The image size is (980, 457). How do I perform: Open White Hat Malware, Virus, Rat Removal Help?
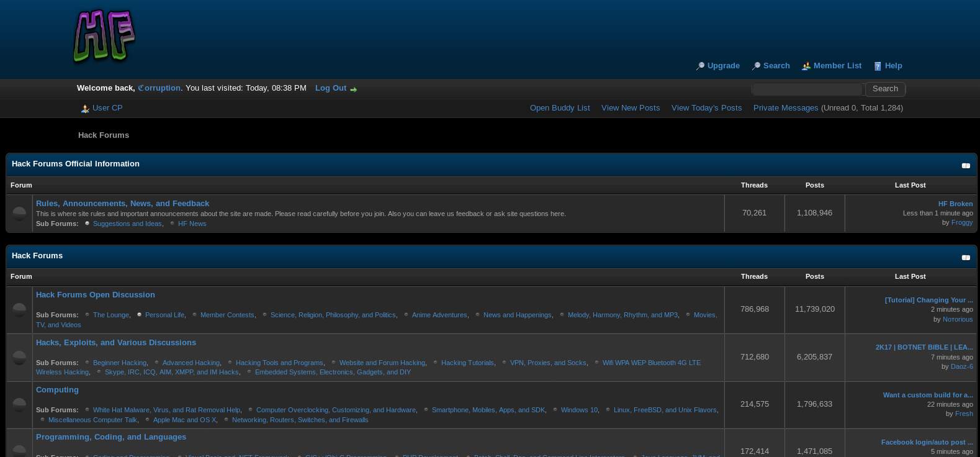coord(166,410)
